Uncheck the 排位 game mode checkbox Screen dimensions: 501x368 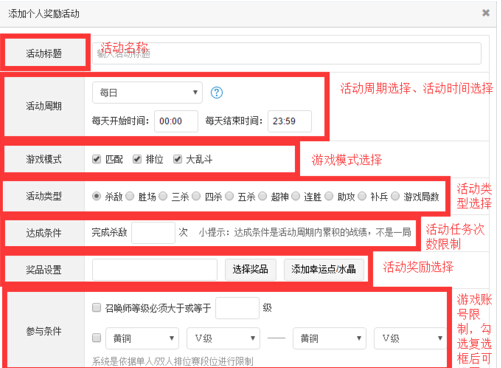[x=137, y=159]
